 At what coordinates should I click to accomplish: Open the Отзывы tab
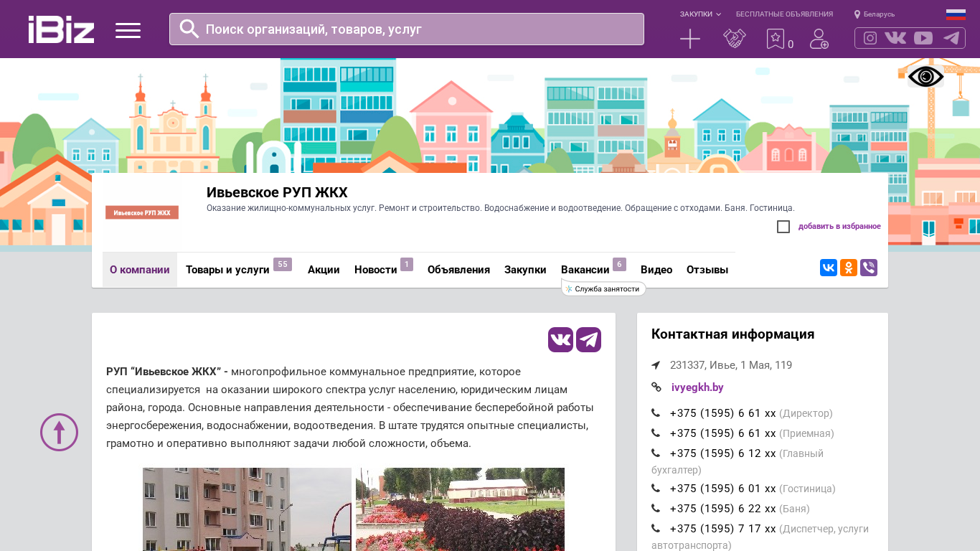(707, 270)
